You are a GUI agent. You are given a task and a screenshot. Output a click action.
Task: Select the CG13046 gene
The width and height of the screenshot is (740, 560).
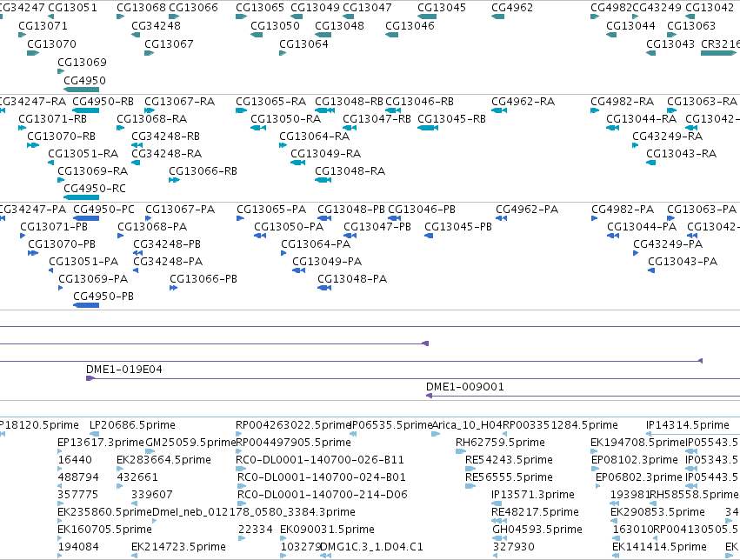pyautogui.click(x=410, y=25)
